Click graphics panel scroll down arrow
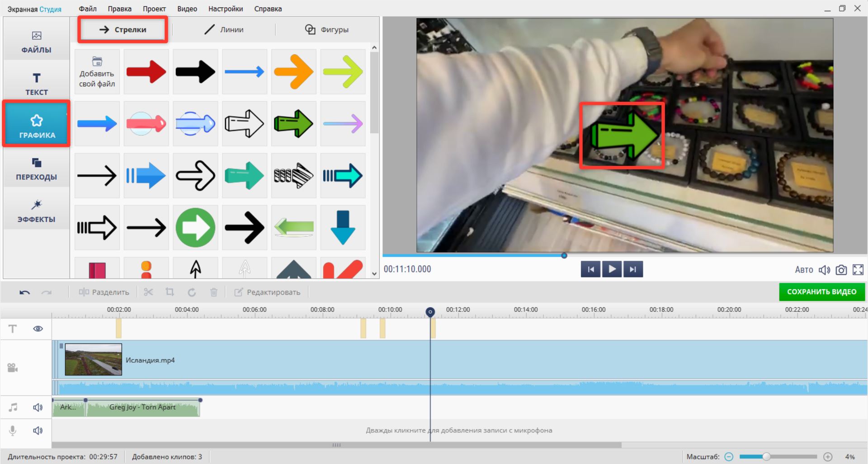The image size is (868, 464). (x=374, y=273)
